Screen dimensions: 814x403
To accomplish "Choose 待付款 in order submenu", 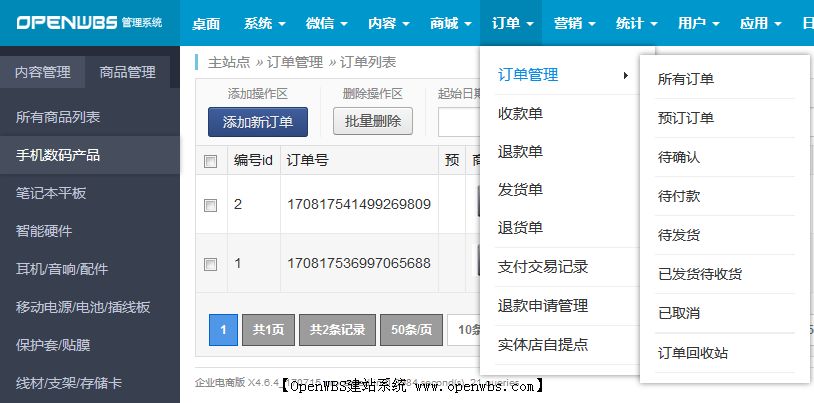I will tap(679, 196).
